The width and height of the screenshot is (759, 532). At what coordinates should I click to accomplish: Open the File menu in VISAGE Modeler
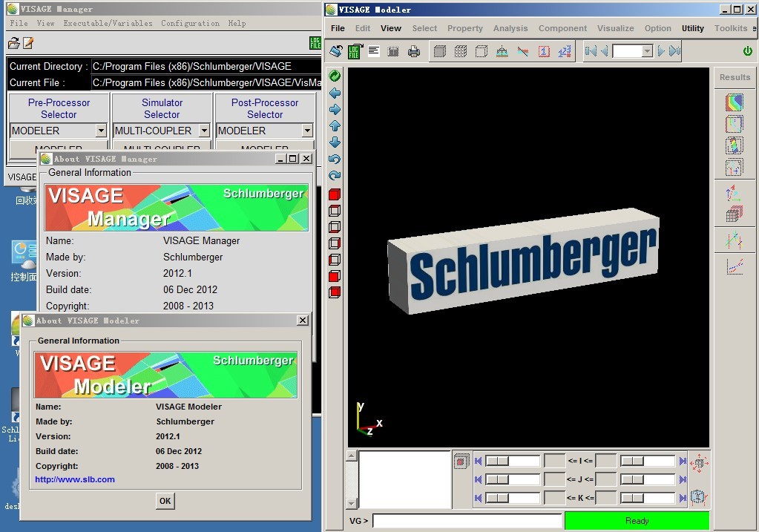pyautogui.click(x=338, y=28)
